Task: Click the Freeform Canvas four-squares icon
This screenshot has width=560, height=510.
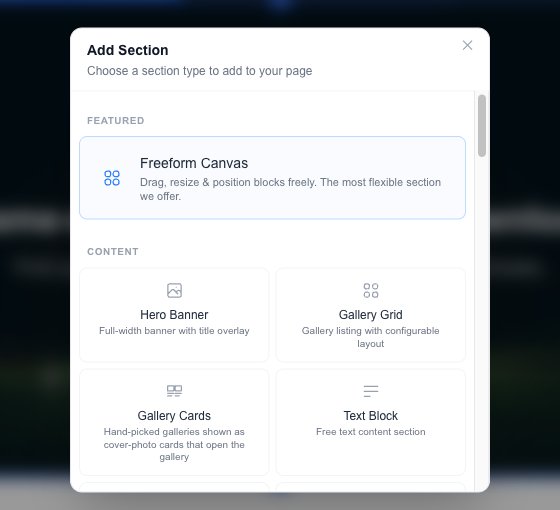Action: (112, 178)
